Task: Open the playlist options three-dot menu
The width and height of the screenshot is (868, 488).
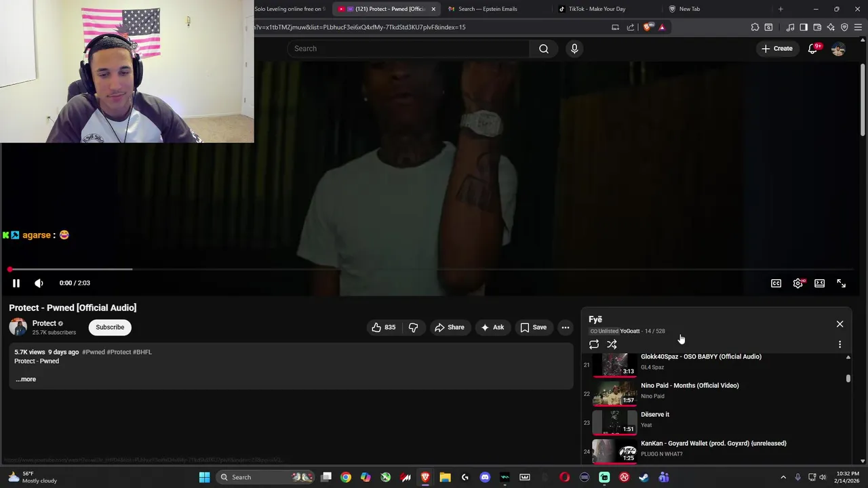Action: [840, 344]
